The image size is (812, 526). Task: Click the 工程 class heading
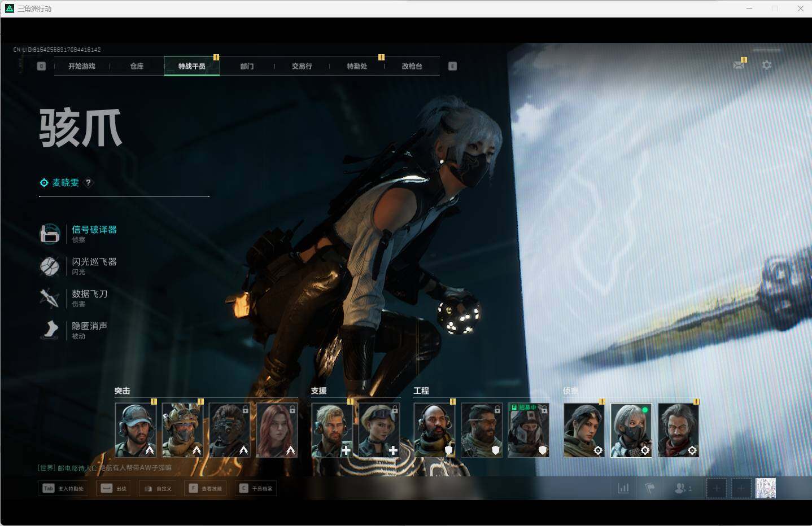(x=421, y=391)
